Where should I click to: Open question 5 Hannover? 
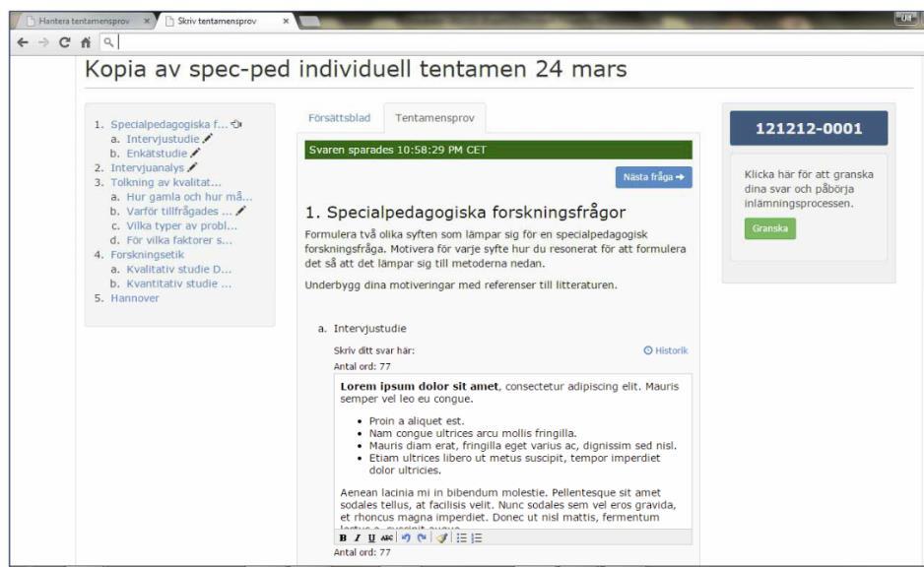(x=134, y=298)
